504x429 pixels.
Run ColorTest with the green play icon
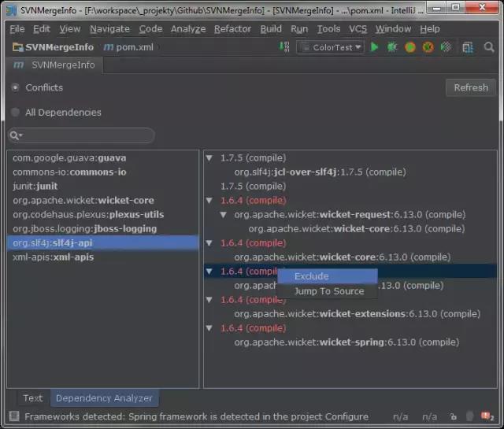pos(374,47)
